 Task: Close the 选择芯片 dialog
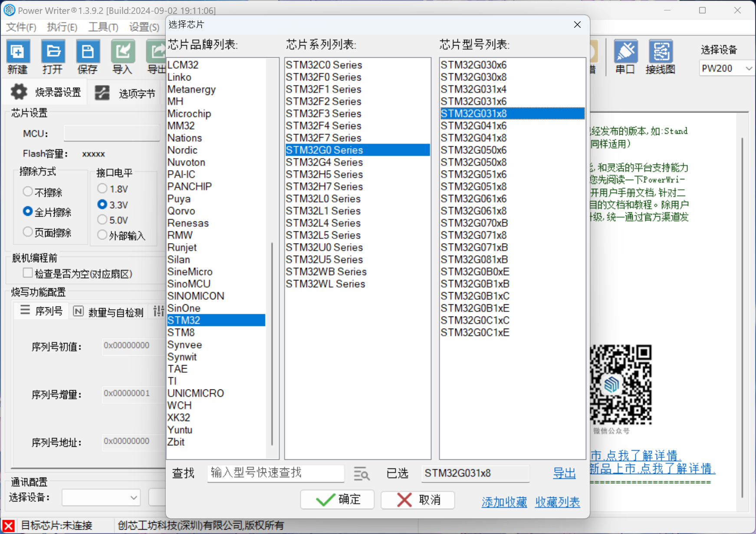point(577,25)
